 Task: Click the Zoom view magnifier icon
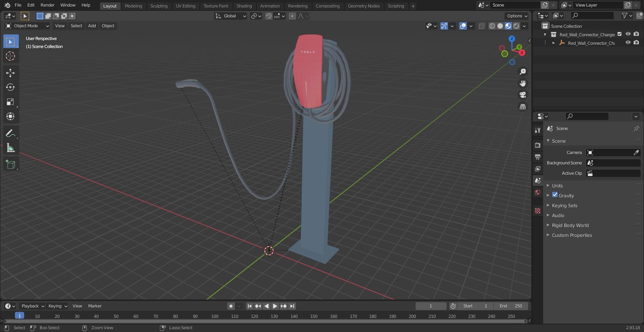523,72
